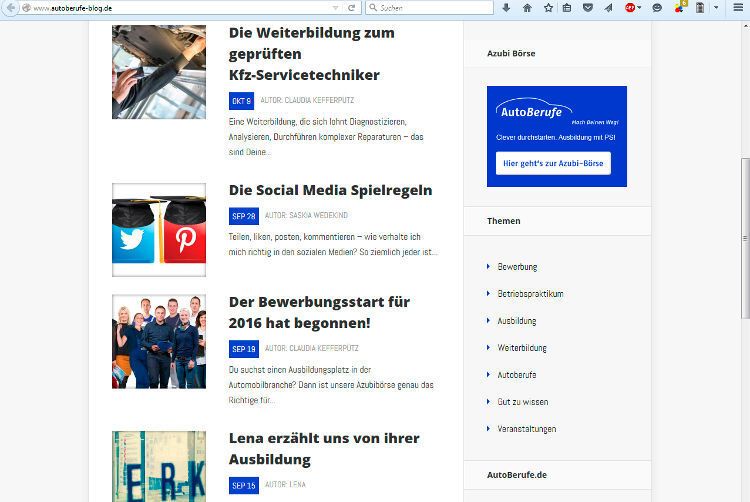The height and width of the screenshot is (502, 750).
Task: Click the Ausbildung bullet arrow
Action: coord(488,320)
